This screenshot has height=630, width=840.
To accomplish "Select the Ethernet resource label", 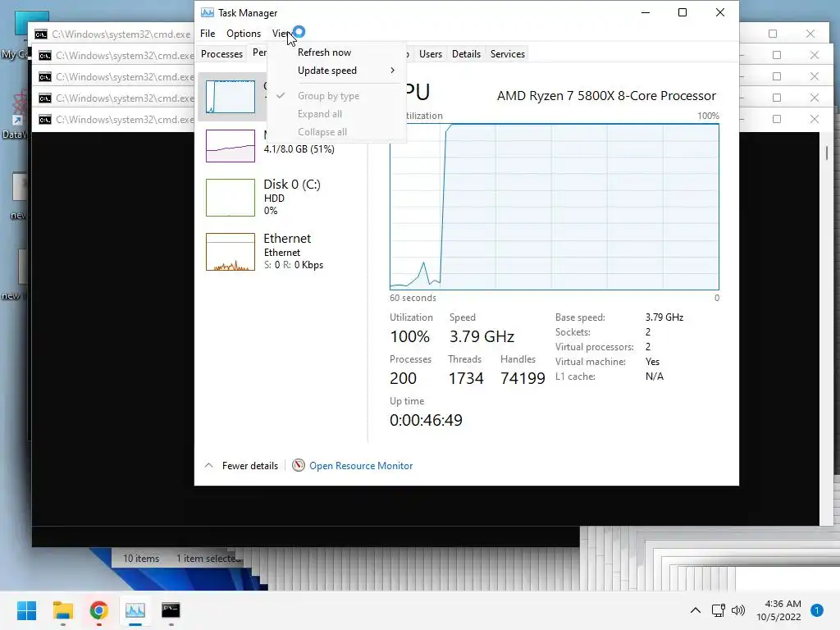I will tap(287, 239).
